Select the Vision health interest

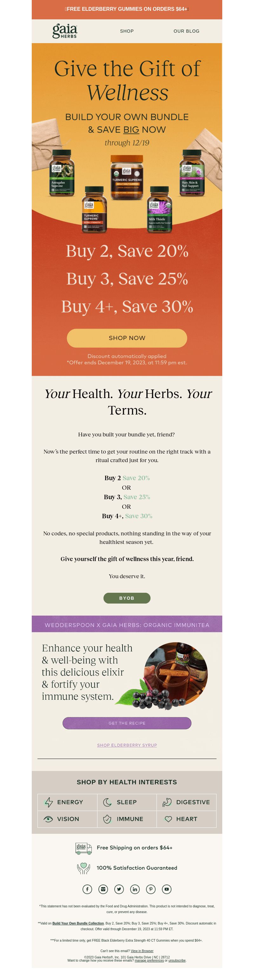[x=67, y=819]
